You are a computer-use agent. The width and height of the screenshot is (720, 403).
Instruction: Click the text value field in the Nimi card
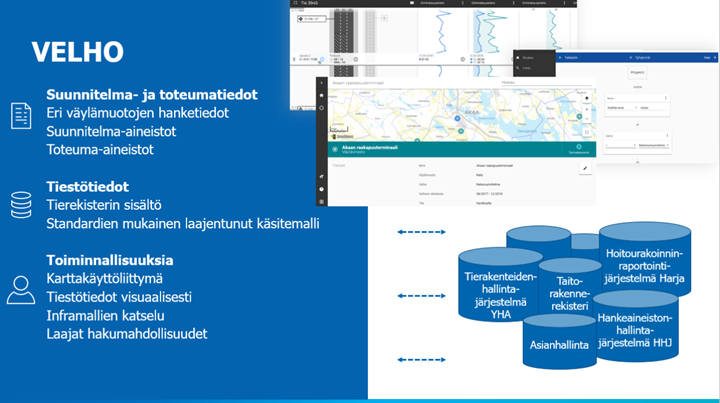(x=654, y=108)
